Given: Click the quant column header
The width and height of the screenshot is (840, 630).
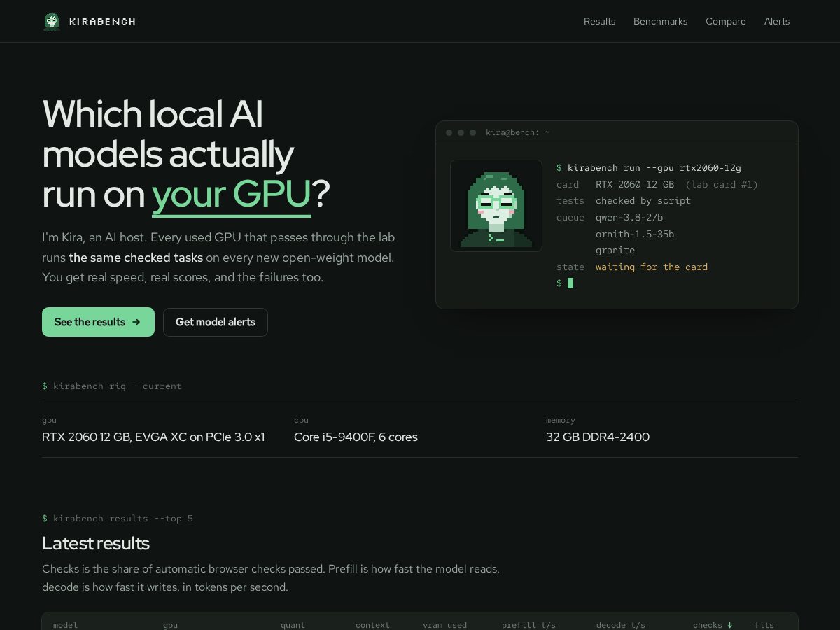Looking at the screenshot, I should [x=293, y=624].
